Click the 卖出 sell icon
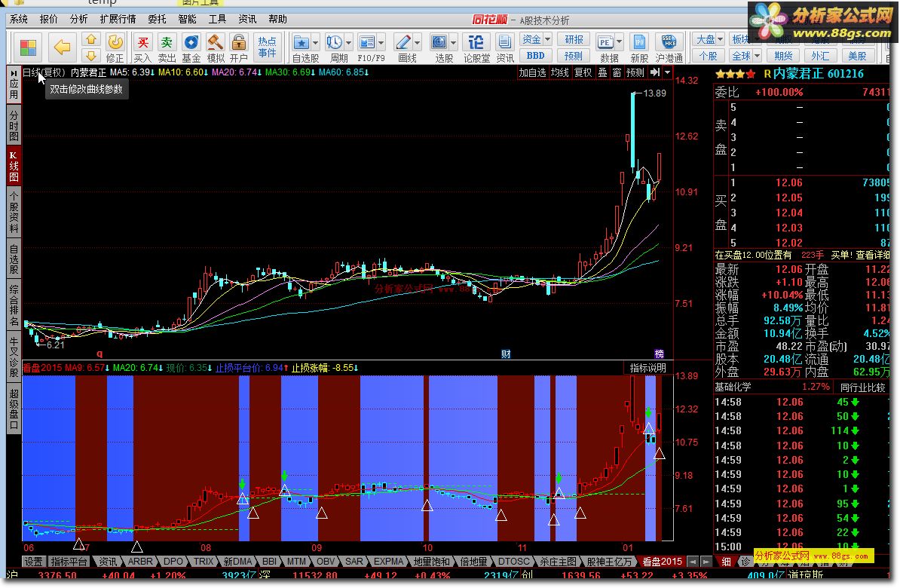The width and height of the screenshot is (900, 588). point(167,47)
